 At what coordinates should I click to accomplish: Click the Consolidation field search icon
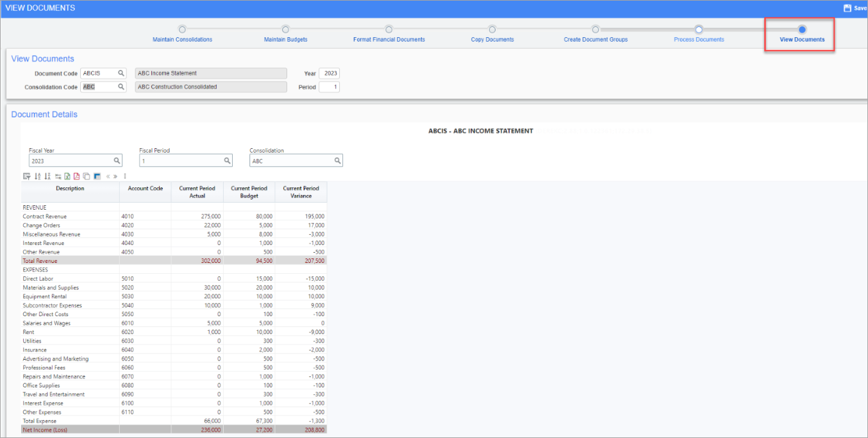[337, 161]
